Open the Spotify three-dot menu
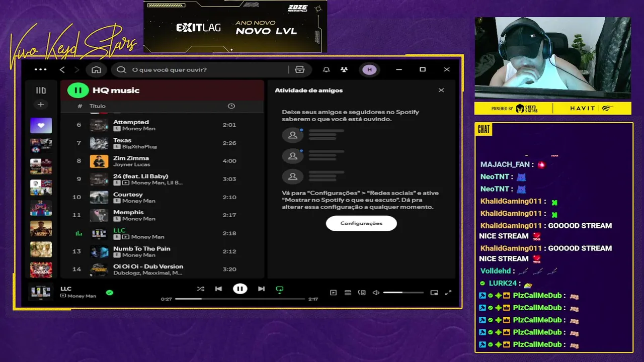 [41, 70]
